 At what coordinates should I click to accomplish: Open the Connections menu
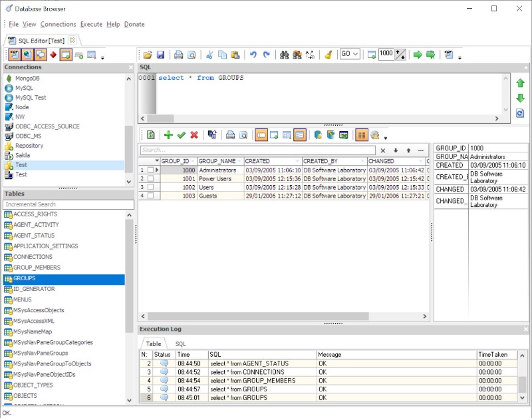tap(58, 24)
